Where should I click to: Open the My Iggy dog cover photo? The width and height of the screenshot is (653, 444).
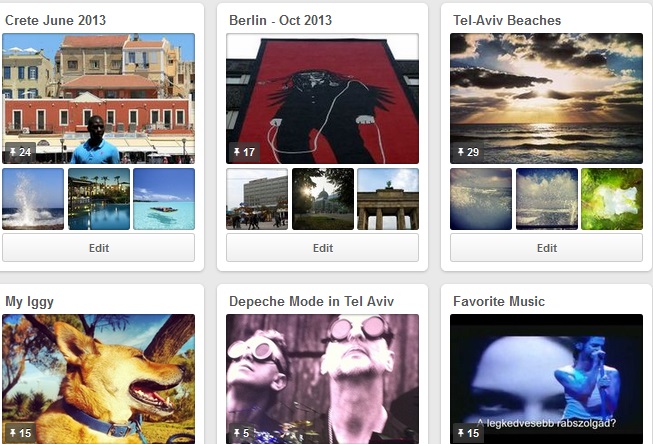coord(98,379)
